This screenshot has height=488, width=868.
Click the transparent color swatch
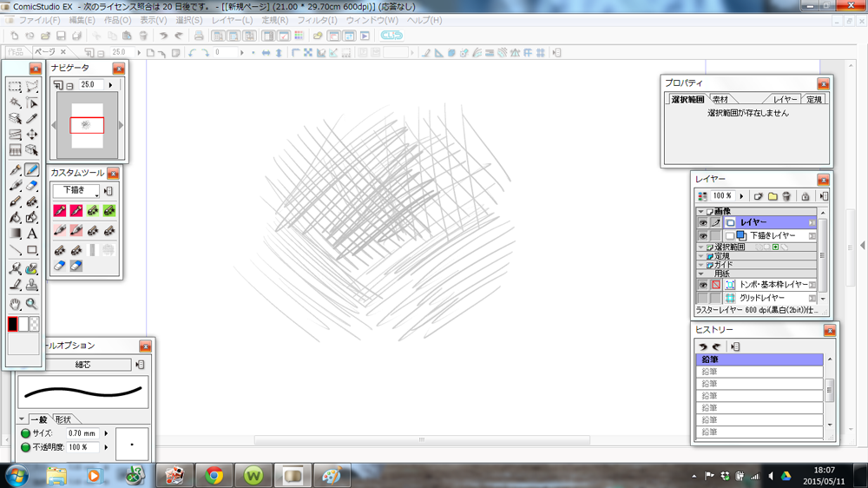[35, 324]
